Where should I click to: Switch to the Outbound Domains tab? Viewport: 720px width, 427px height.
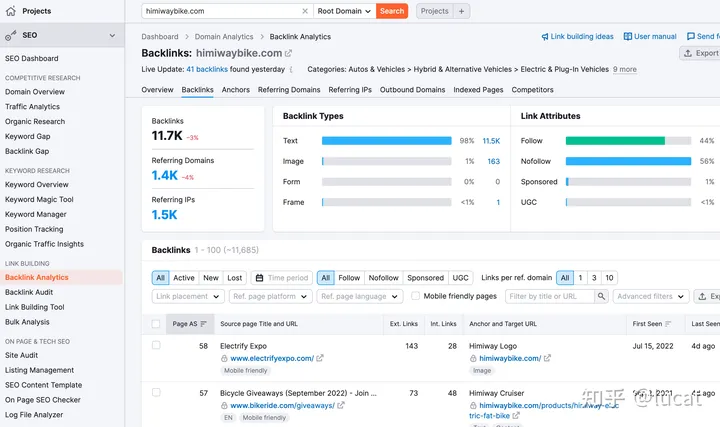click(412, 90)
